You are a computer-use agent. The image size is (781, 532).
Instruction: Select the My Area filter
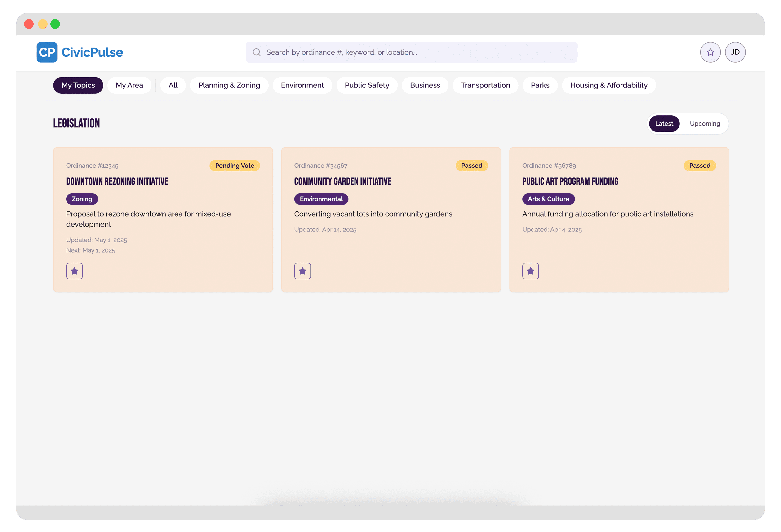pyautogui.click(x=129, y=85)
